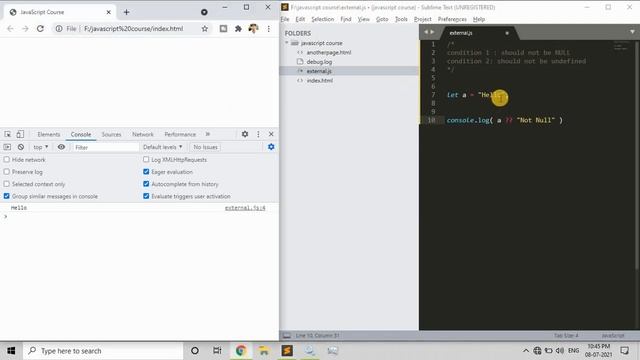Reload the index.html page
640x360 pixels.
click(40, 29)
